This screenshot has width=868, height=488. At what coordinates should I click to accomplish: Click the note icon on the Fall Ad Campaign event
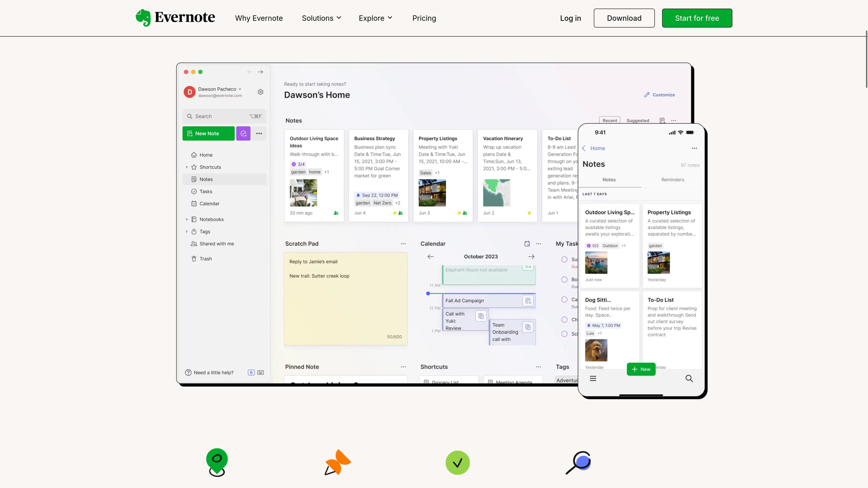[528, 300]
